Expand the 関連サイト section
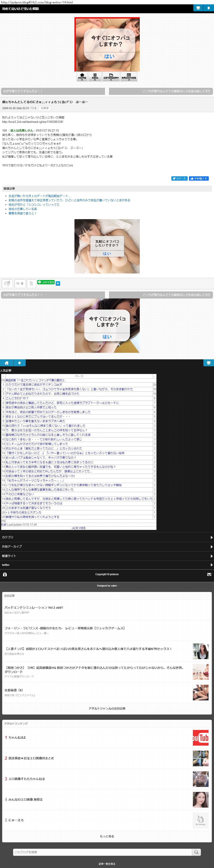Viewport: 214px width, 868px height. point(107,556)
